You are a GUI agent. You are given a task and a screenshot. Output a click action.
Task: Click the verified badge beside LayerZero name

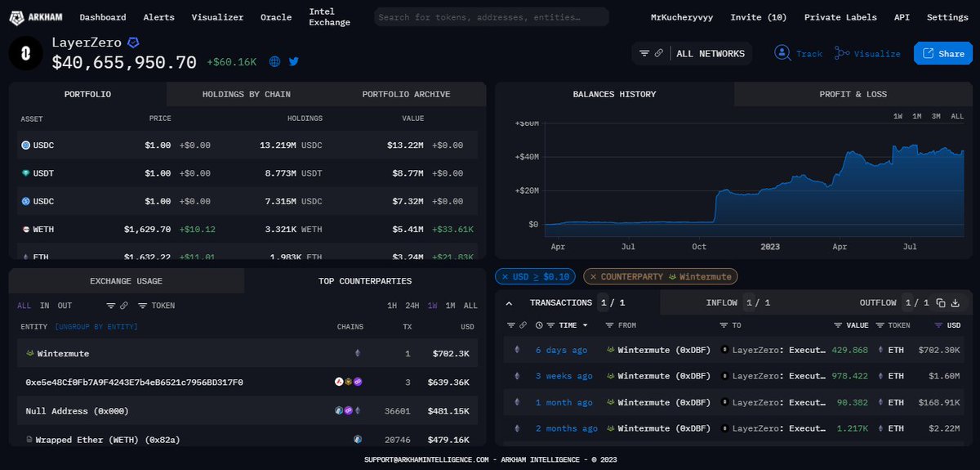pos(133,42)
